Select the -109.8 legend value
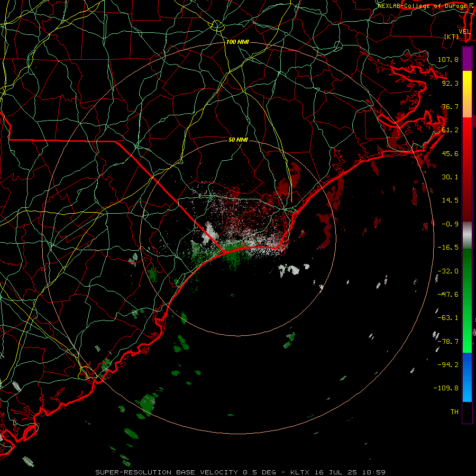The height and width of the screenshot is (476, 476). [446, 388]
